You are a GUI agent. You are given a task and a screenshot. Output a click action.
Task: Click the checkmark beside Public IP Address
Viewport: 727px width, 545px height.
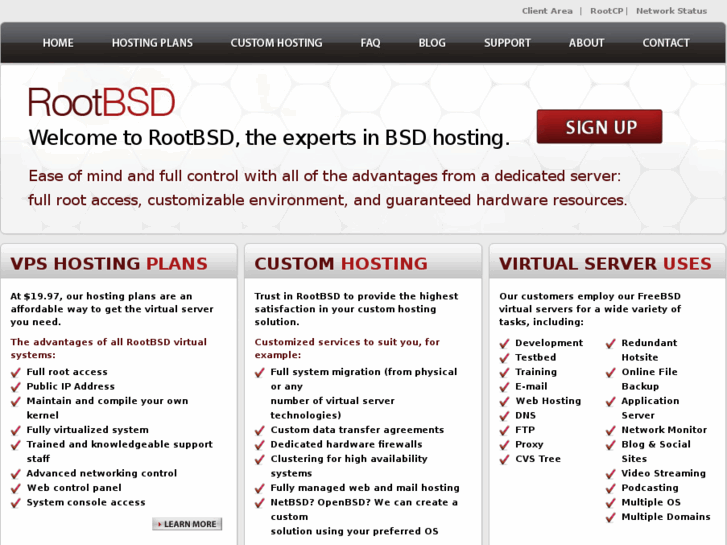[16, 387]
